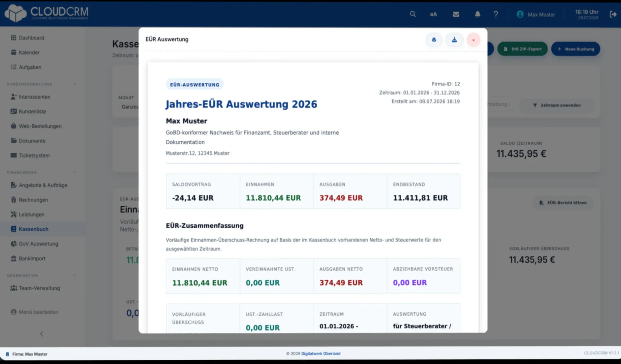Open Angebote & Aufträge in sidebar
This screenshot has height=364, width=621.
39,185
